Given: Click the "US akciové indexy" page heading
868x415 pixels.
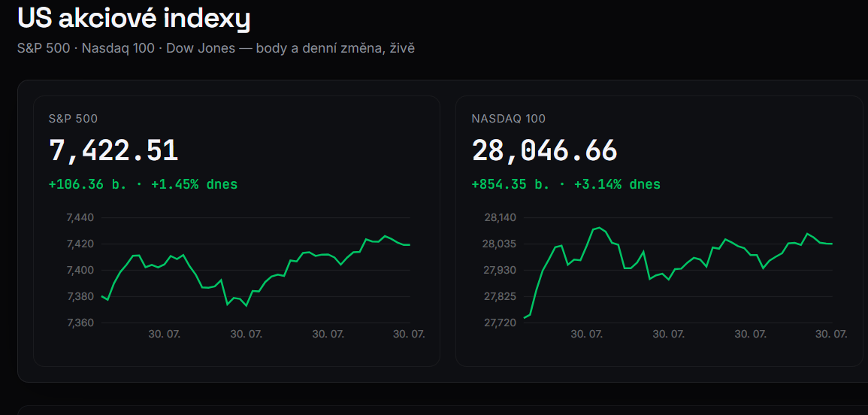Looking at the screenshot, I should point(134,18).
